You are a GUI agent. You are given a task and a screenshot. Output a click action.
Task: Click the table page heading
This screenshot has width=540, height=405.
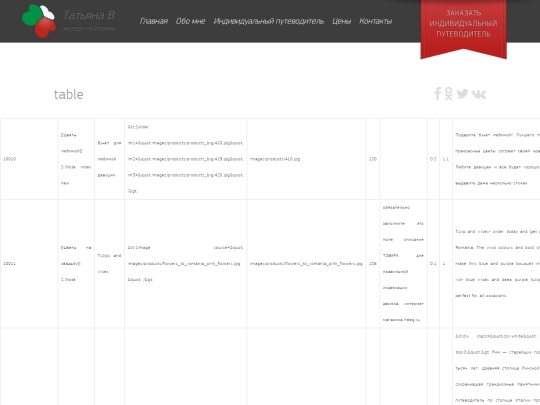point(69,94)
